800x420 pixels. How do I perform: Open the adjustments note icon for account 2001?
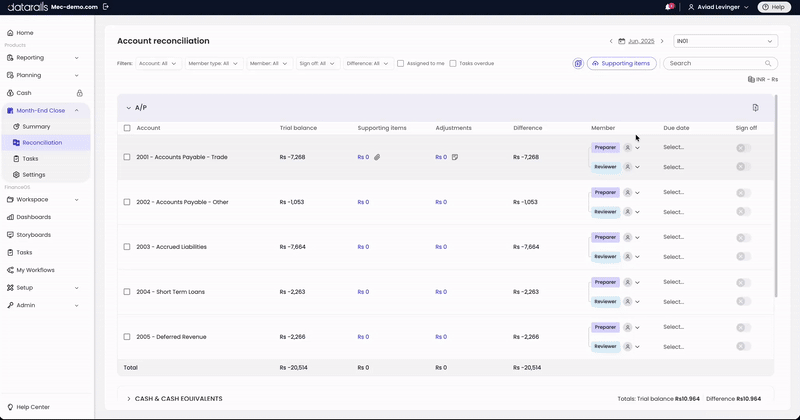tap(455, 157)
